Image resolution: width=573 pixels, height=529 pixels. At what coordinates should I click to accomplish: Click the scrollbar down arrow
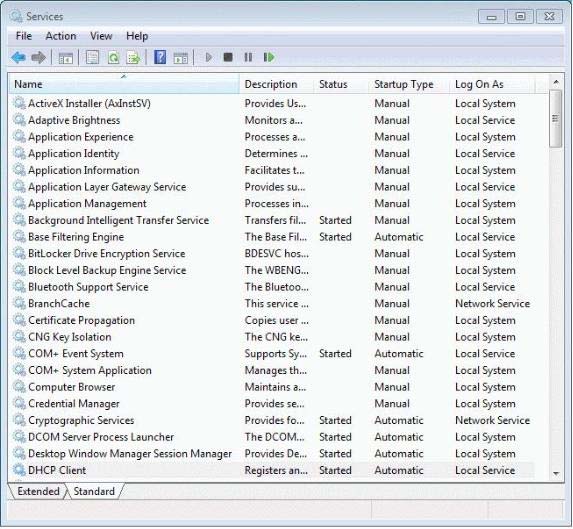[556, 473]
